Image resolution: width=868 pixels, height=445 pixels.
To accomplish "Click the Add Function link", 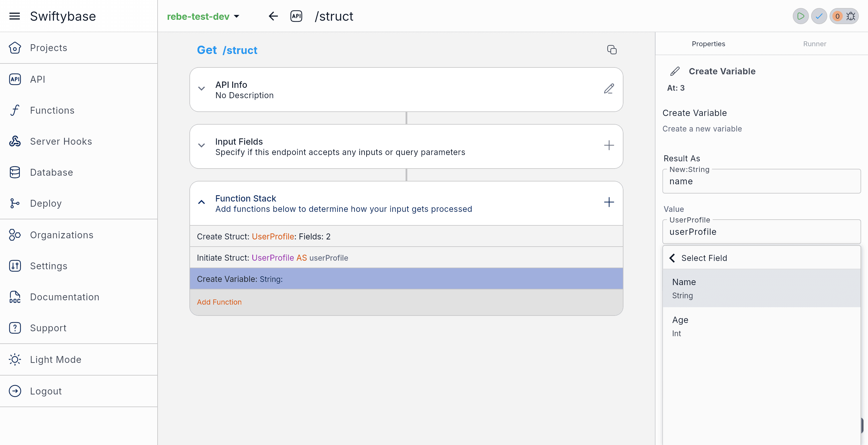I will coord(219,302).
